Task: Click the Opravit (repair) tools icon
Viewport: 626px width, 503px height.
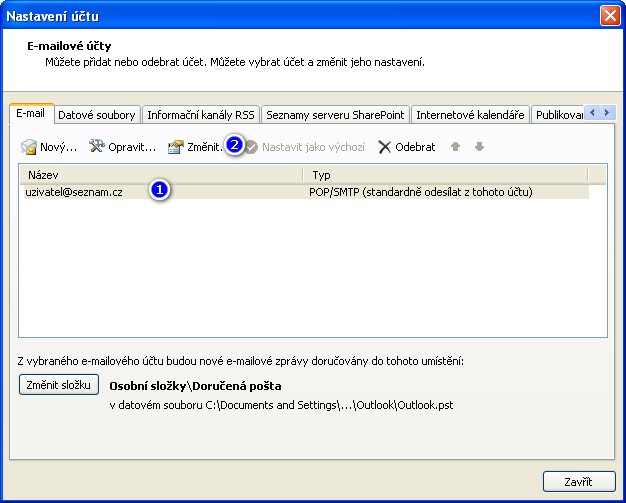Action: (97, 147)
